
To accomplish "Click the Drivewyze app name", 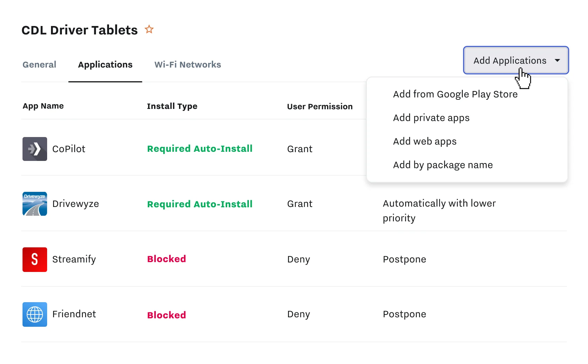I will (76, 204).
